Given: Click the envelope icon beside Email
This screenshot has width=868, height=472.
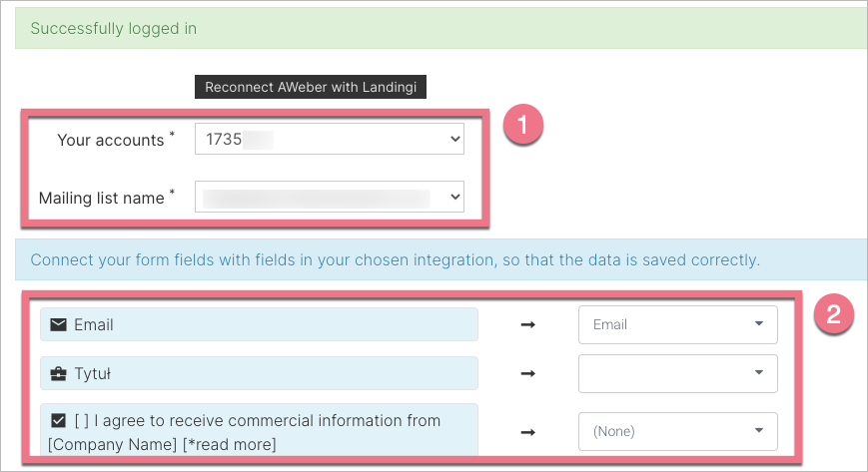Looking at the screenshot, I should 58,324.
